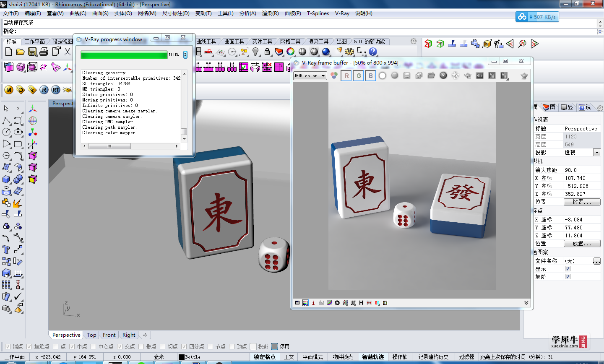Toggle red channel in V-Ray frame buffer
604x364 pixels.
pyautogui.click(x=346, y=75)
